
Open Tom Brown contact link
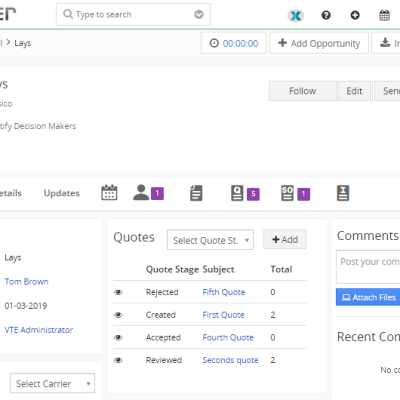[x=26, y=282]
